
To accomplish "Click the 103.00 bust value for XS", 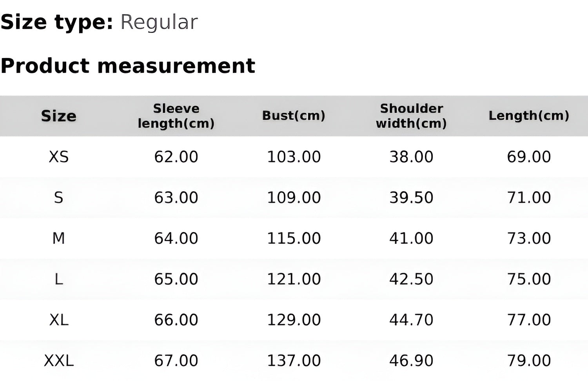I will pos(294,157).
